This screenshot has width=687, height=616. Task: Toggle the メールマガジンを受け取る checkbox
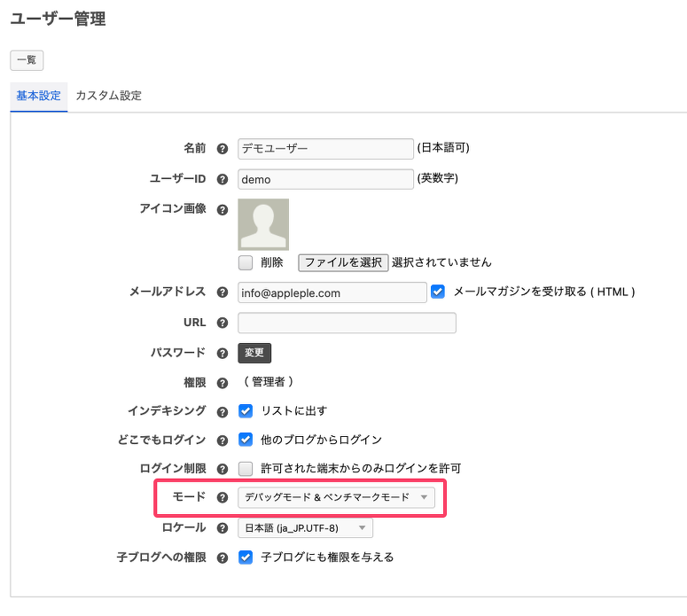coord(437,291)
